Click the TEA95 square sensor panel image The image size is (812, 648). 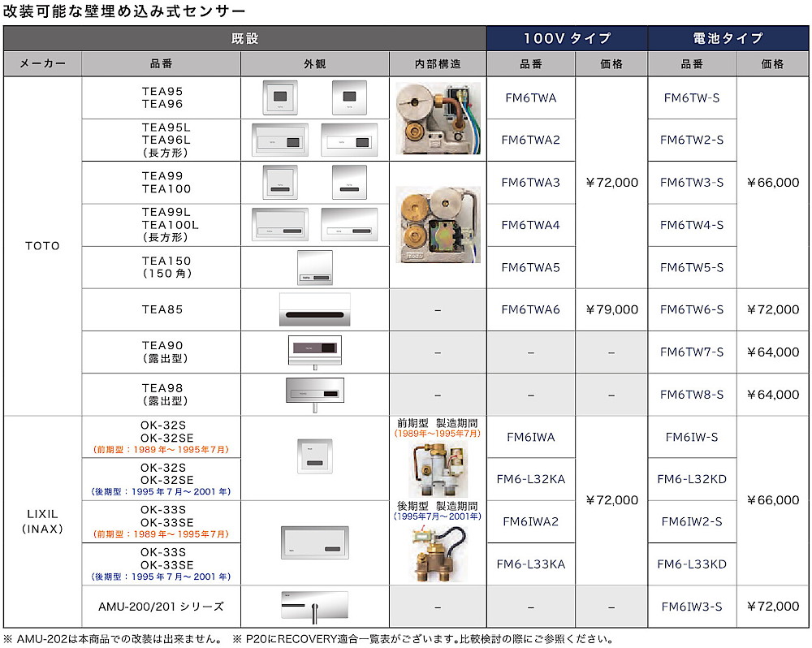(x=279, y=97)
